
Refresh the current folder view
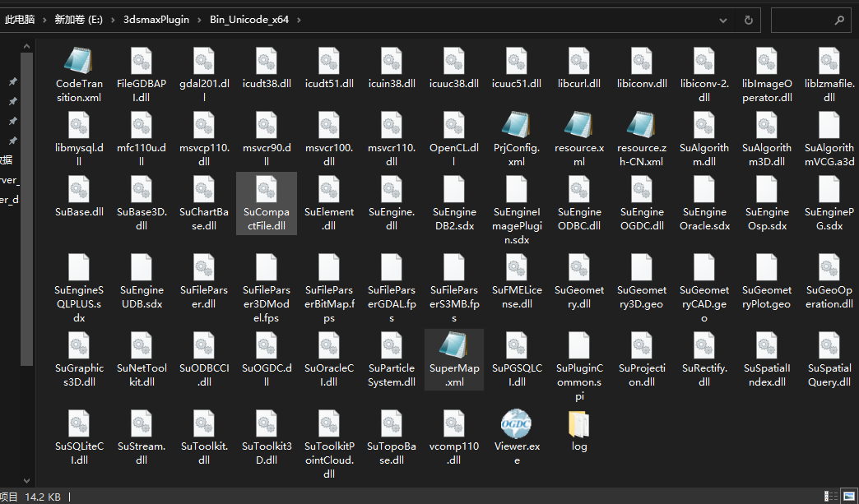click(749, 21)
